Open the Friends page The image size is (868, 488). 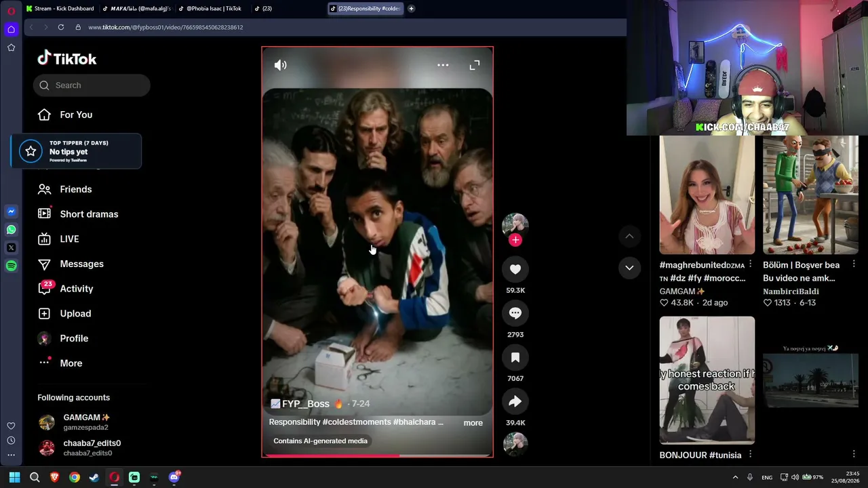pos(65,190)
